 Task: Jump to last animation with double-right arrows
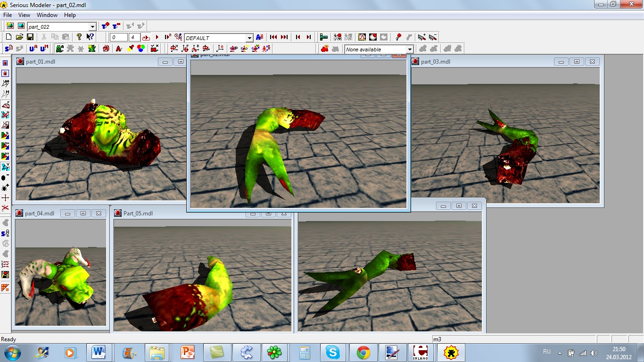[x=284, y=37]
